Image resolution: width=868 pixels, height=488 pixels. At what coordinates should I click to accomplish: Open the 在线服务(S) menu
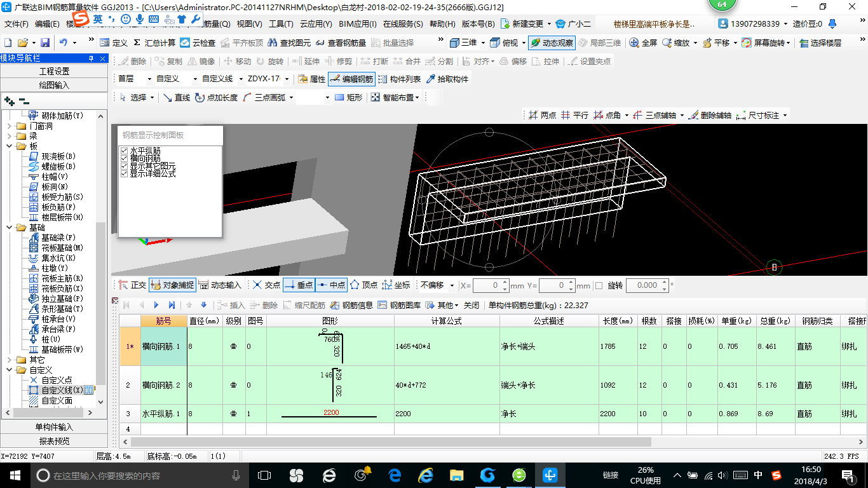point(403,24)
